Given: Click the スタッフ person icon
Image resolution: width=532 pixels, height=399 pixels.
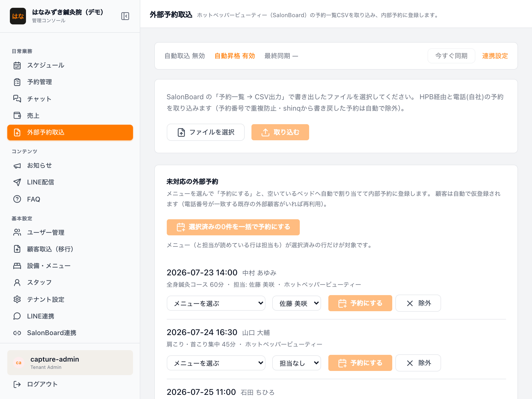Looking at the screenshot, I should point(17,282).
